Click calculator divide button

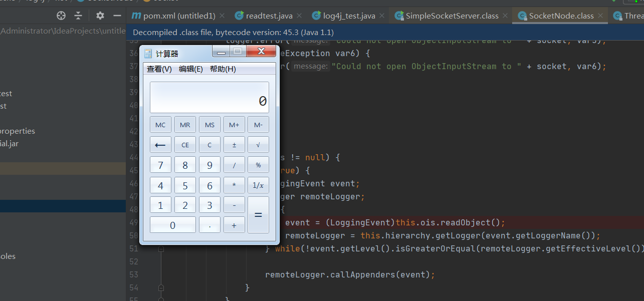(234, 165)
